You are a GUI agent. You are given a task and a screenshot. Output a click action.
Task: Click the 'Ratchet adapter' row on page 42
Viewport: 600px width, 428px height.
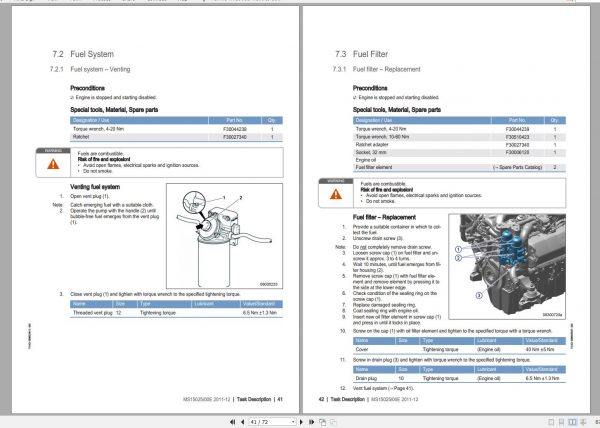[x=459, y=145]
